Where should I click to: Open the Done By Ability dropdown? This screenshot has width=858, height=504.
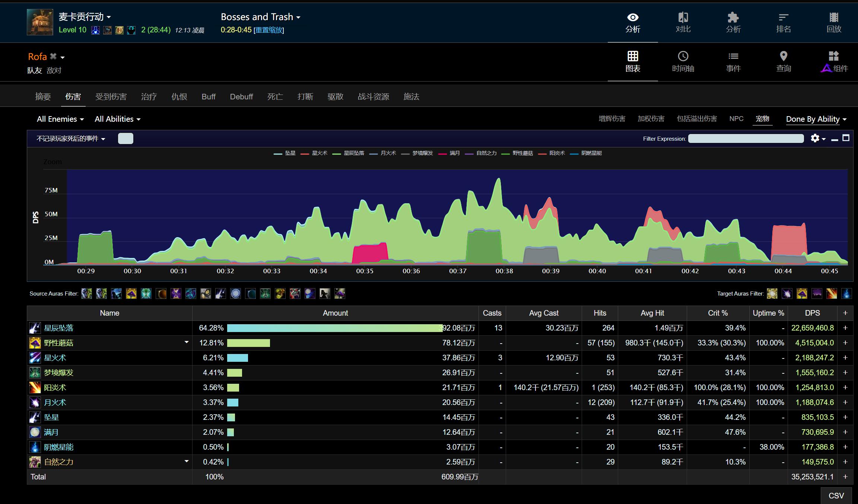816,119
